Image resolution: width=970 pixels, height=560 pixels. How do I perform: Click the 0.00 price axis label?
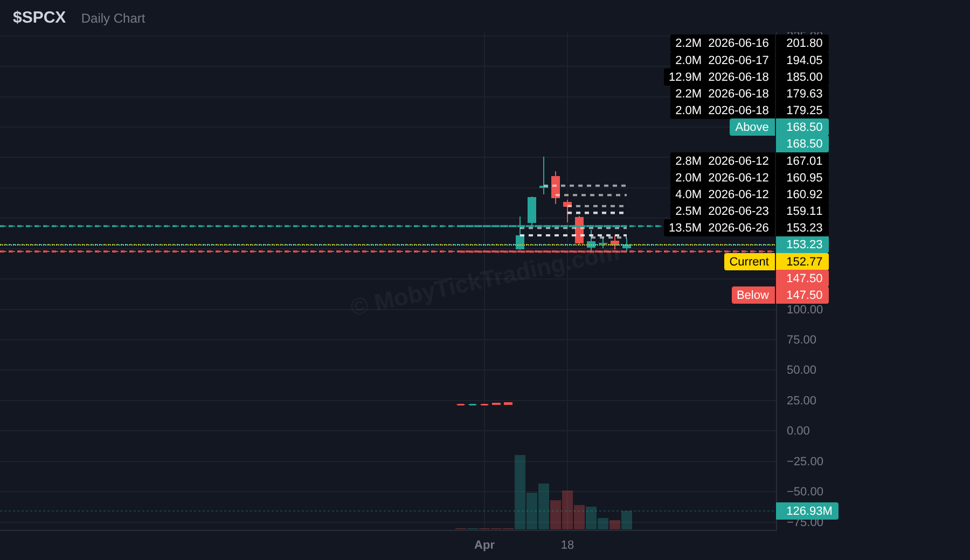click(798, 431)
